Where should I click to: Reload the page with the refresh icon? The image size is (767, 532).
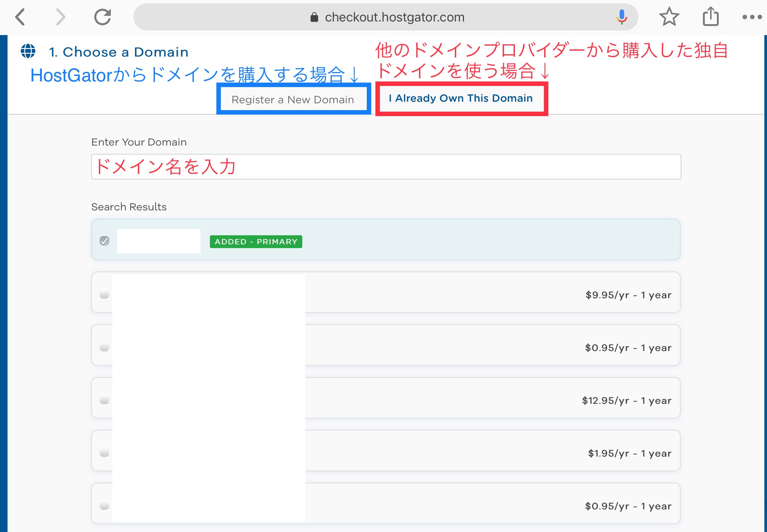point(102,17)
